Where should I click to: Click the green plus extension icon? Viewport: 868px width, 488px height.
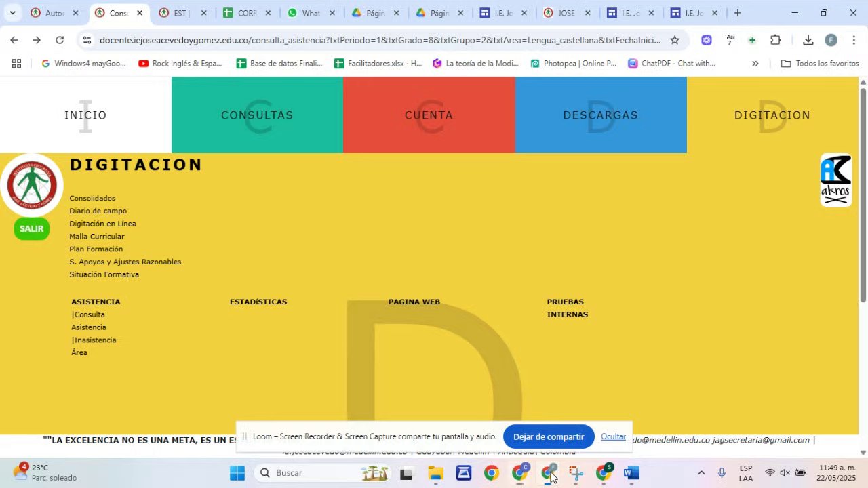(752, 40)
